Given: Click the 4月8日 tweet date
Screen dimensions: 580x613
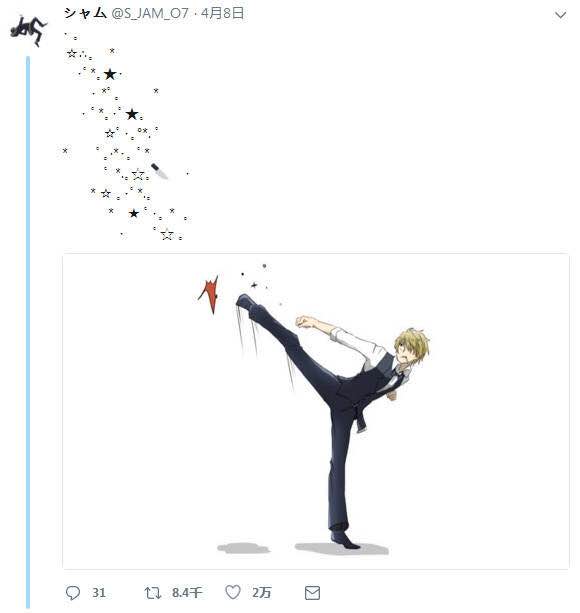Looking at the screenshot, I should (222, 13).
